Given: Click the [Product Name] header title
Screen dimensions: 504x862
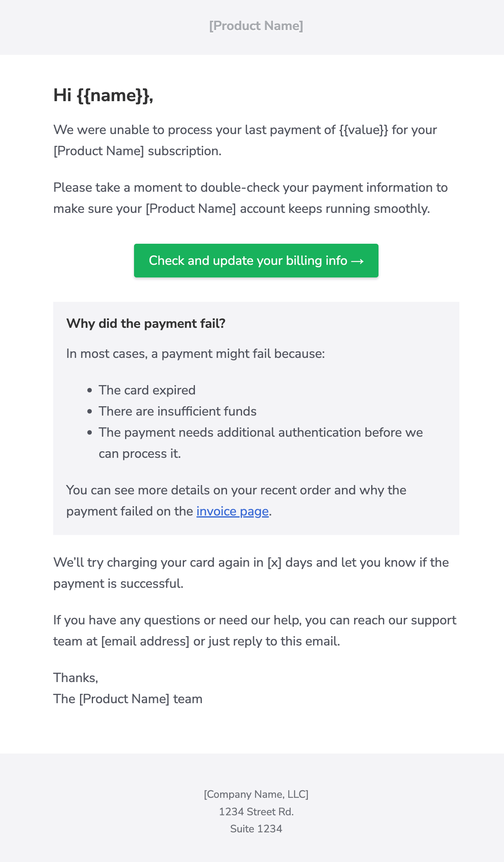Looking at the screenshot, I should coord(256,26).
